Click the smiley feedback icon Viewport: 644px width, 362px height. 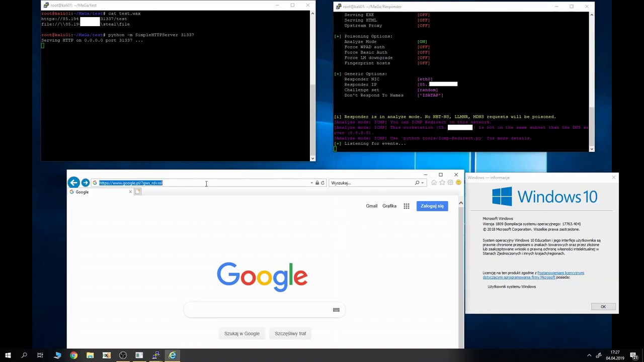(x=458, y=183)
